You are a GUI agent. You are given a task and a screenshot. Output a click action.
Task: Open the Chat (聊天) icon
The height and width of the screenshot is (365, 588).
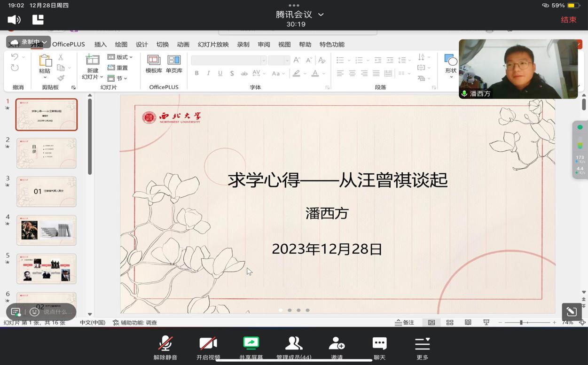point(379,343)
